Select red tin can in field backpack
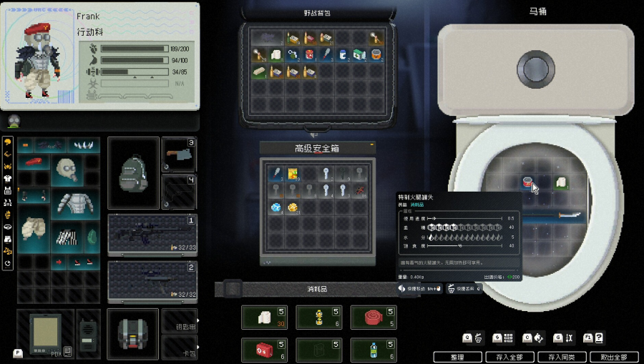This screenshot has width=644, height=364. [x=309, y=54]
